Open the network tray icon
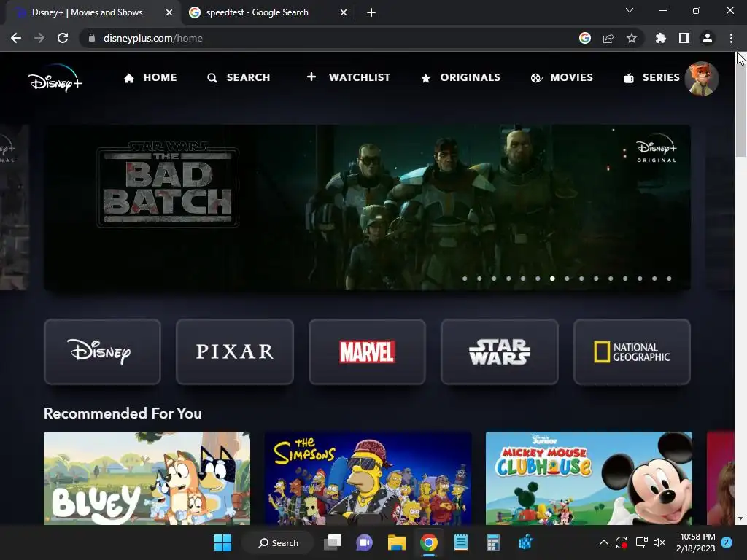The height and width of the screenshot is (560, 747). [x=641, y=542]
